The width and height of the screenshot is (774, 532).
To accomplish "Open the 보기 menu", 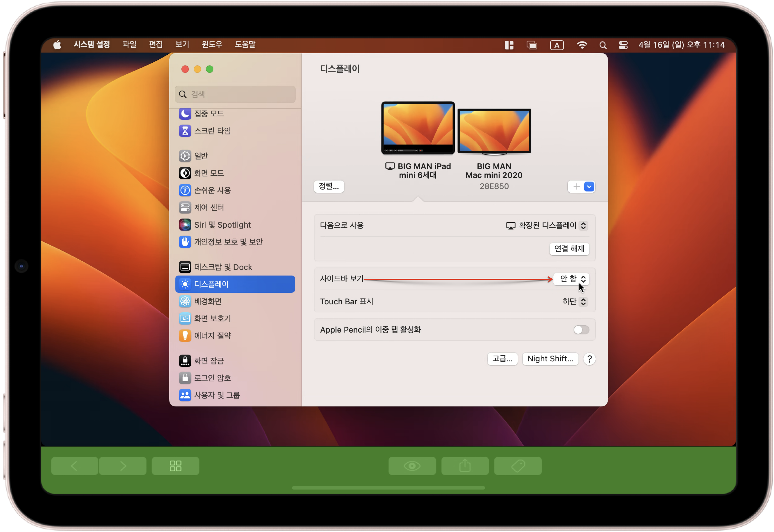I will tap(182, 44).
